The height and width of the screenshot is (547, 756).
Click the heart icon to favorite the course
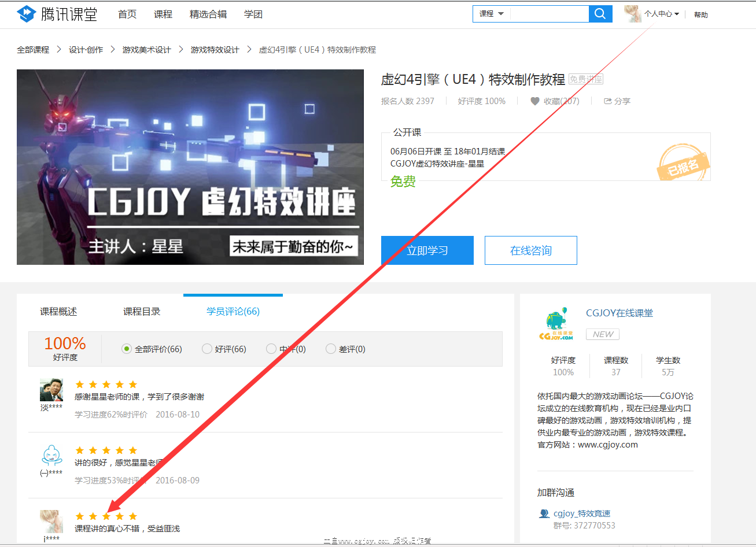[x=534, y=101]
